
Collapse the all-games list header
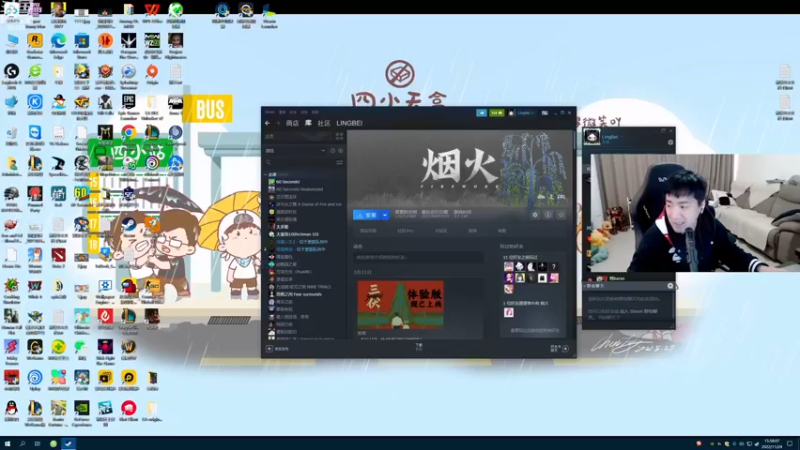click(276, 174)
